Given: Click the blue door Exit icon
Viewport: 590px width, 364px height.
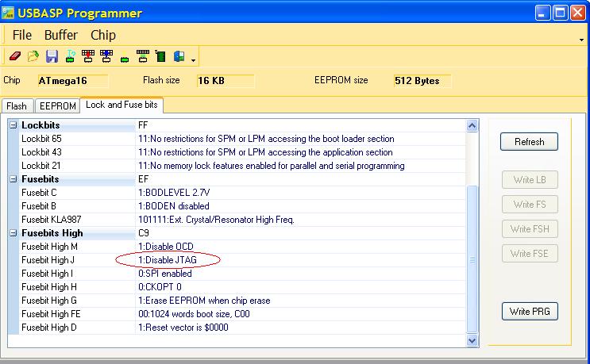Looking at the screenshot, I should point(179,56).
